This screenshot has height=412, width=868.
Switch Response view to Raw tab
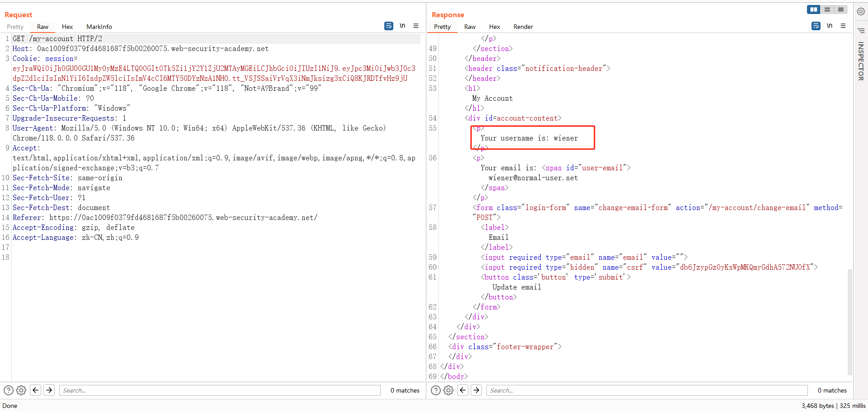pyautogui.click(x=470, y=27)
